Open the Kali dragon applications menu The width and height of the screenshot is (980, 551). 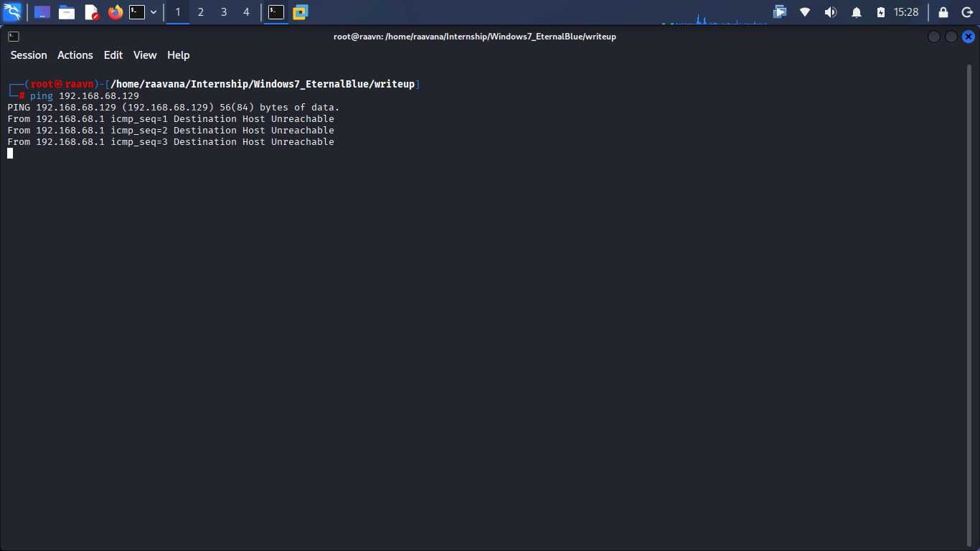pyautogui.click(x=12, y=12)
